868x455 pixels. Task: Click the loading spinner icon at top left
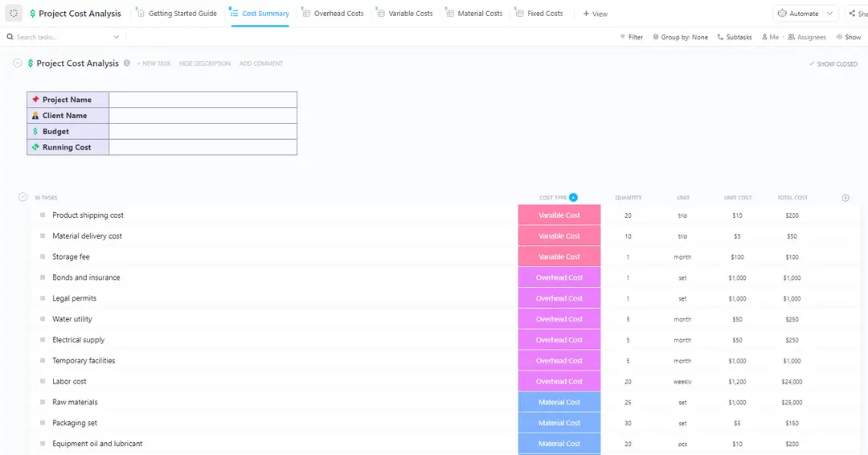click(x=14, y=14)
